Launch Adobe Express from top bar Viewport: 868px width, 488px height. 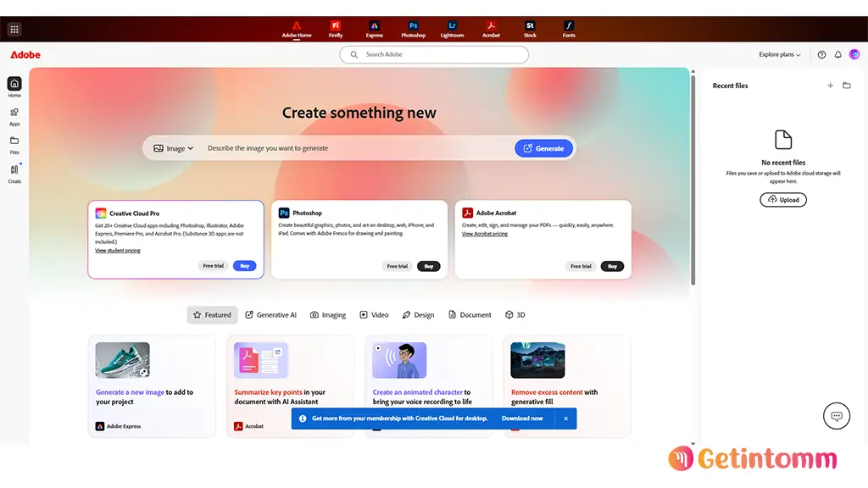pyautogui.click(x=374, y=30)
